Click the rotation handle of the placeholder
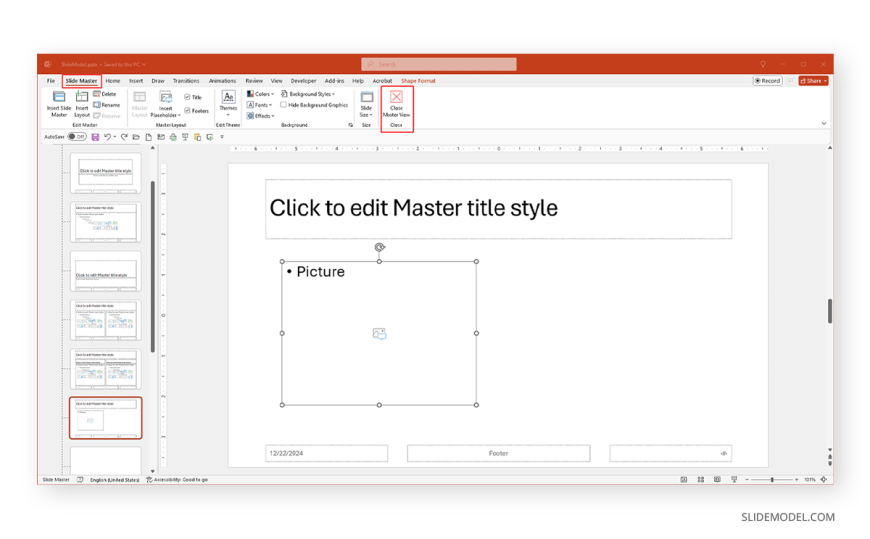The width and height of the screenshot is (870, 539). (380, 248)
